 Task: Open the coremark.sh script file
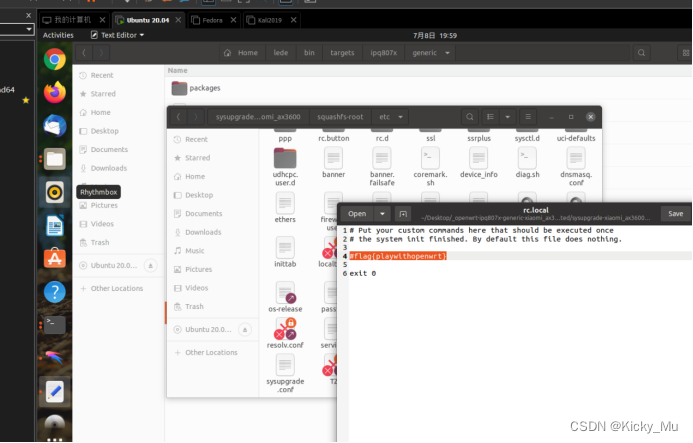[x=430, y=167]
